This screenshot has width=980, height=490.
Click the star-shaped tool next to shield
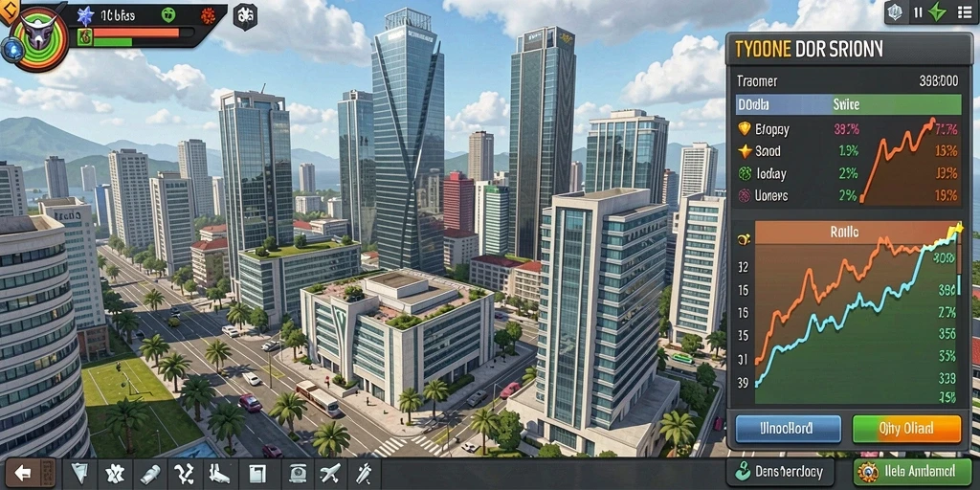[x=115, y=473]
